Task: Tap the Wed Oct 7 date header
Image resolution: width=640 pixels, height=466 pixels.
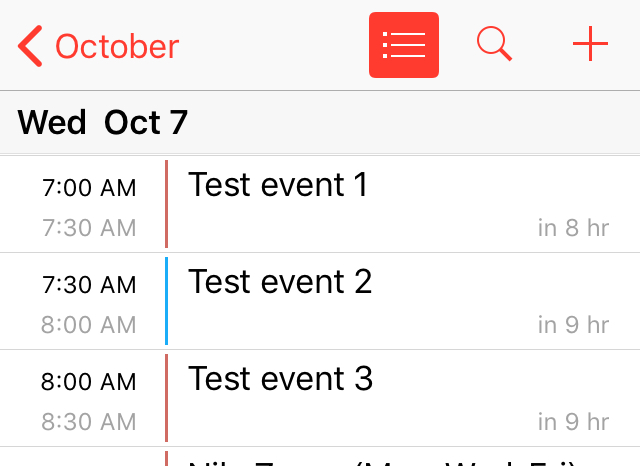Action: 103,123
